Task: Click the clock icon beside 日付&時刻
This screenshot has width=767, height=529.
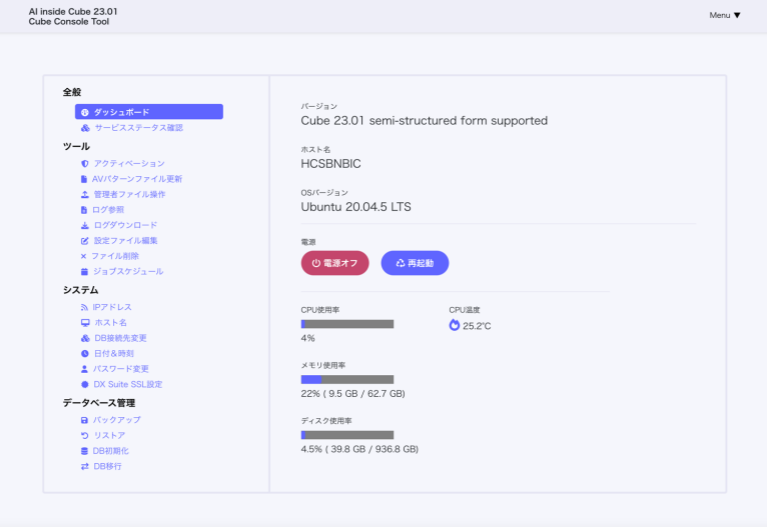Action: (85, 354)
